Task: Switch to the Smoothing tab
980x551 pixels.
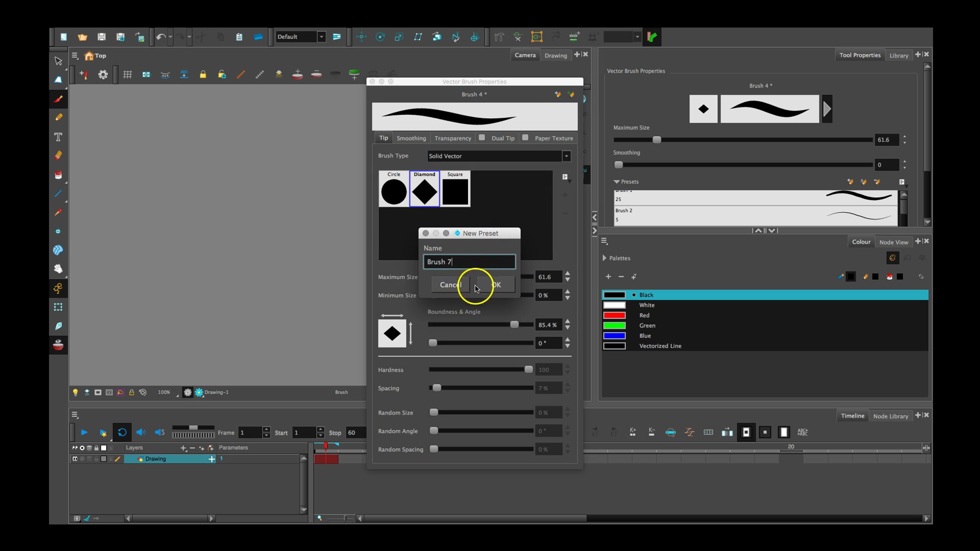Action: pos(411,138)
